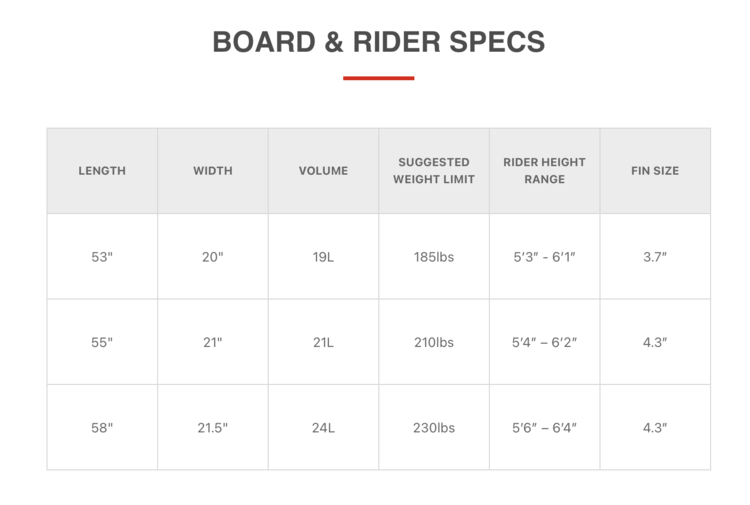Click the VOLUME column header
This screenshot has width=750, height=505.
tap(323, 171)
